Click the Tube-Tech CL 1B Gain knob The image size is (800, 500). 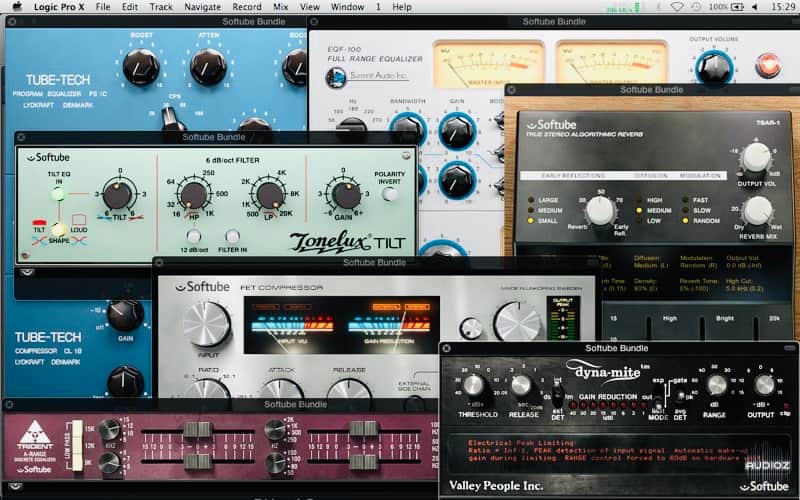coord(124,315)
